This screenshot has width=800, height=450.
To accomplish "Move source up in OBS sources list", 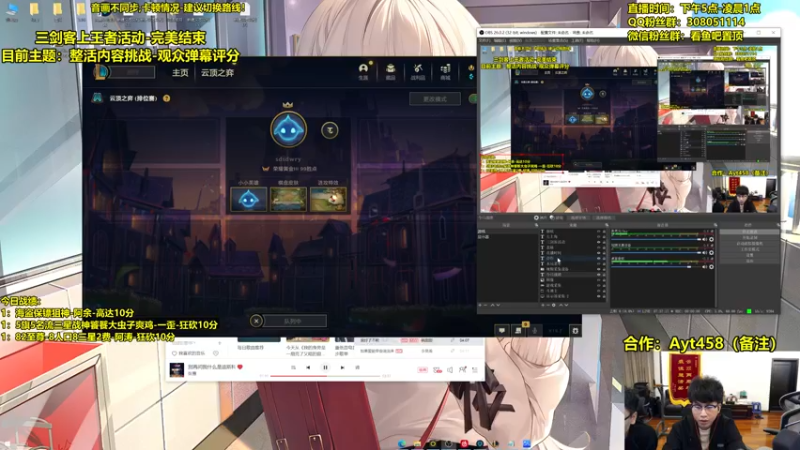I will 561,305.
